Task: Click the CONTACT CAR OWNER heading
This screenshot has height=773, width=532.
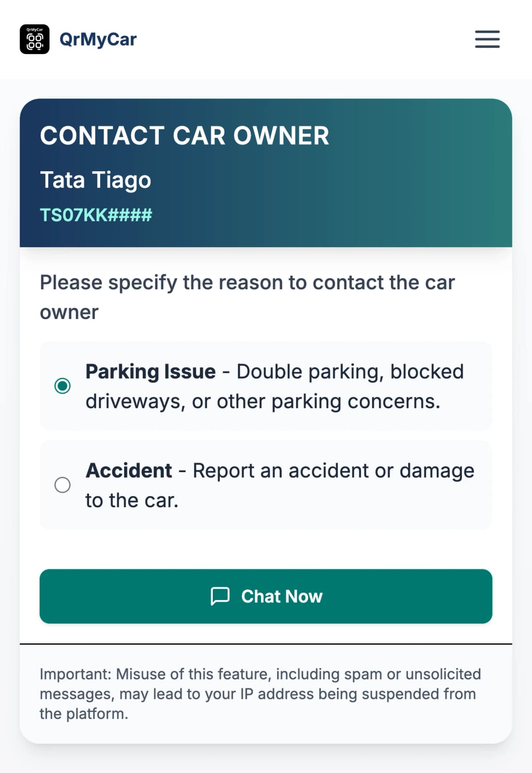Action: [184, 135]
